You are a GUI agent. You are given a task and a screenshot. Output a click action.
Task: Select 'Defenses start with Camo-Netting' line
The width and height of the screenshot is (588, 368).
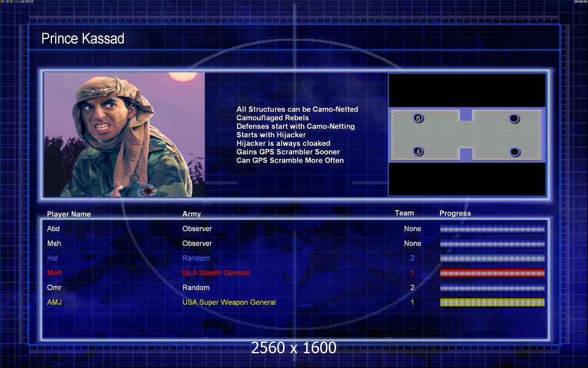coord(295,126)
